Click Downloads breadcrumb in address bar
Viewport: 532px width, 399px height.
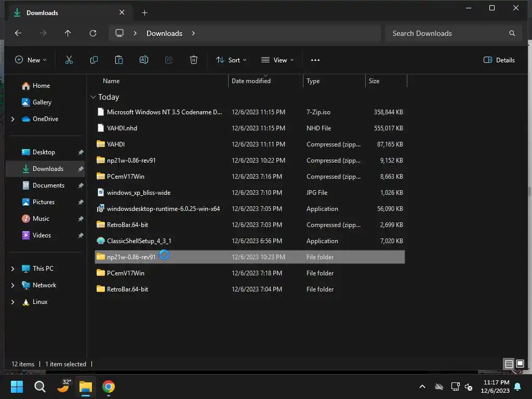pyautogui.click(x=164, y=33)
